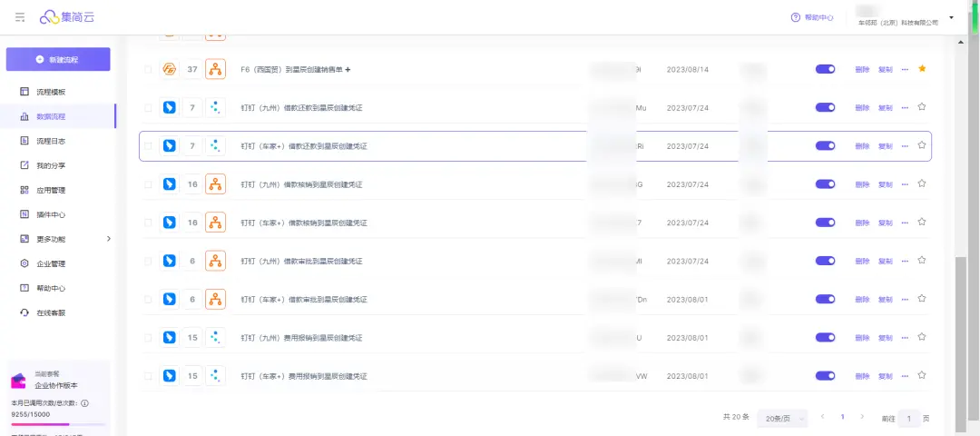Click the 集简云 cloud logo

(x=66, y=17)
